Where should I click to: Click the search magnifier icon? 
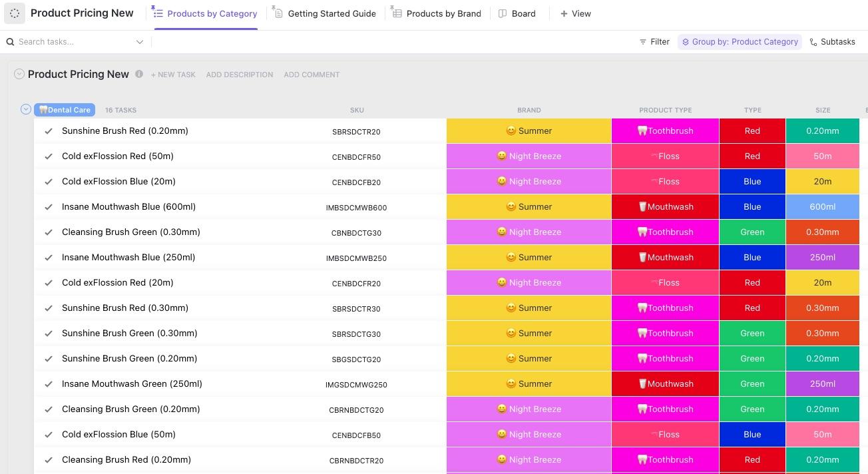click(x=10, y=41)
